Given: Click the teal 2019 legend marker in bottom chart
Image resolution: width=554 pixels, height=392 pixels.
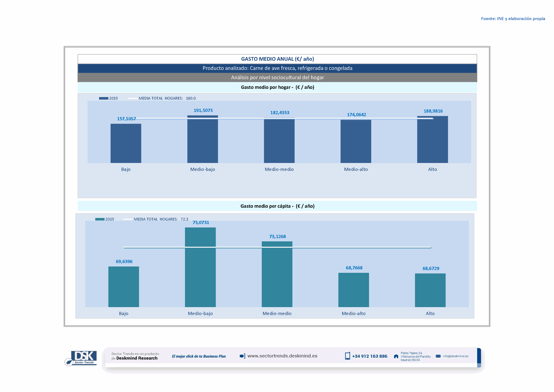Looking at the screenshot, I should [x=100, y=219].
